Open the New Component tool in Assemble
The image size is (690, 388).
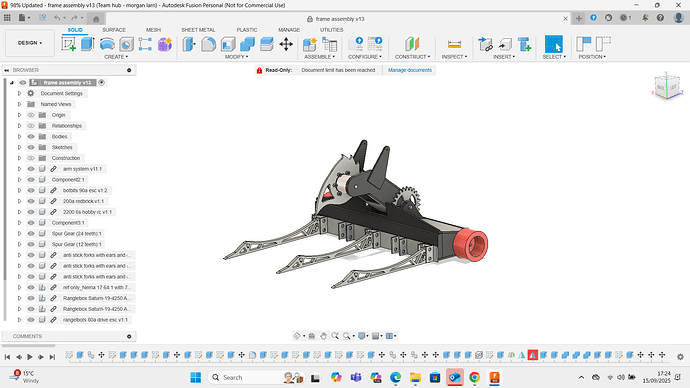[310, 44]
